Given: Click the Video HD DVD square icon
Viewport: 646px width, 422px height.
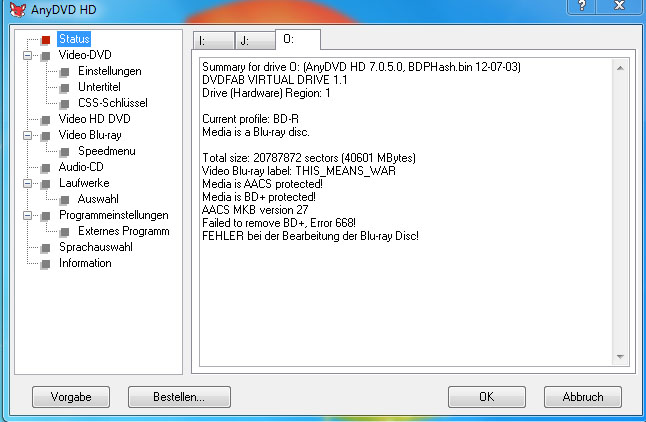Looking at the screenshot, I should [x=46, y=120].
